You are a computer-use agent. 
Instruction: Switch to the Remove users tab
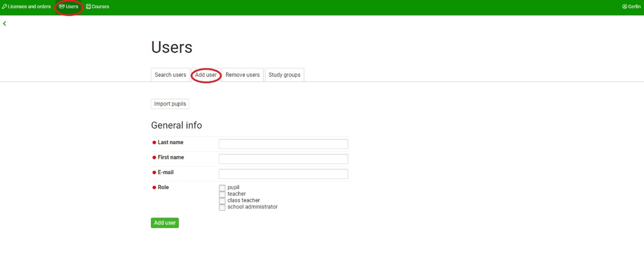pos(242,75)
